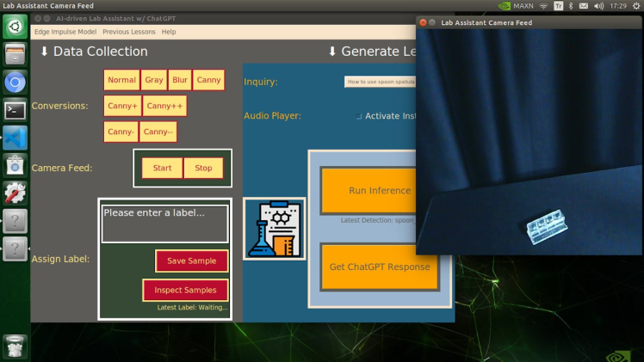The image size is (644, 362).
Task: Open the Previous Lessons menu
Action: 129,32
